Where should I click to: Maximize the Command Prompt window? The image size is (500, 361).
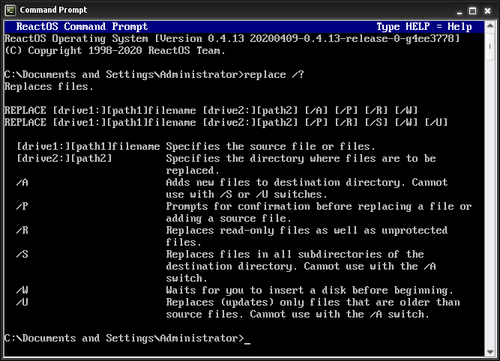[x=473, y=11]
